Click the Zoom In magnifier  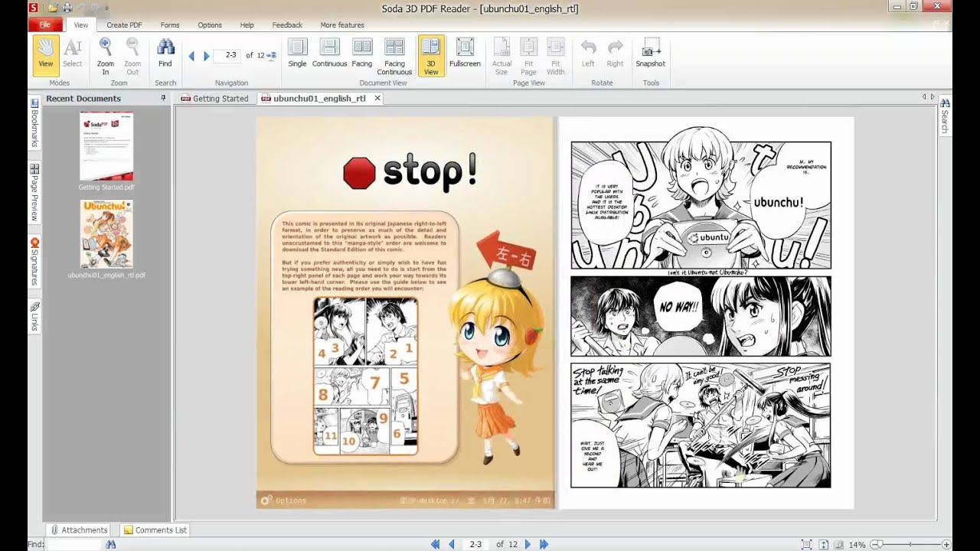pyautogui.click(x=106, y=56)
